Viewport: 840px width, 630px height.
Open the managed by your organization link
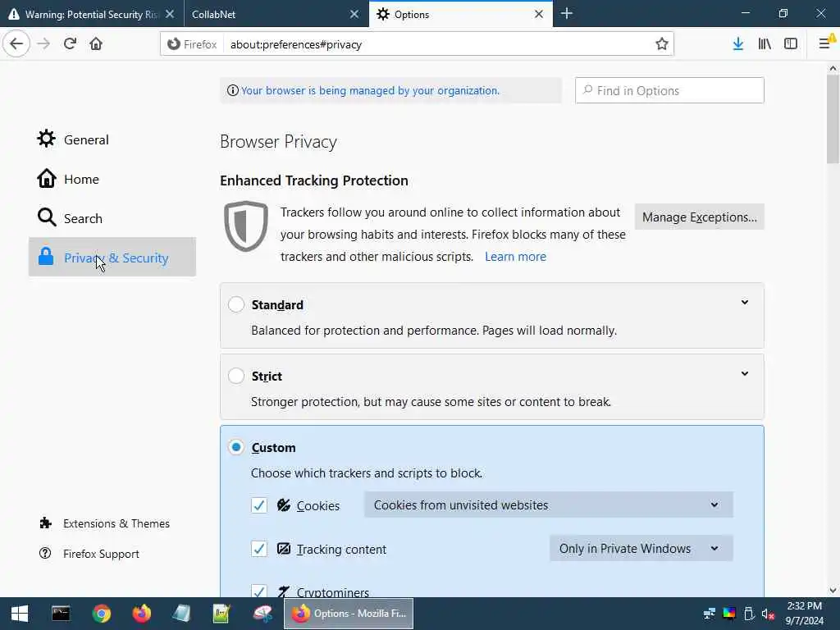tap(370, 90)
